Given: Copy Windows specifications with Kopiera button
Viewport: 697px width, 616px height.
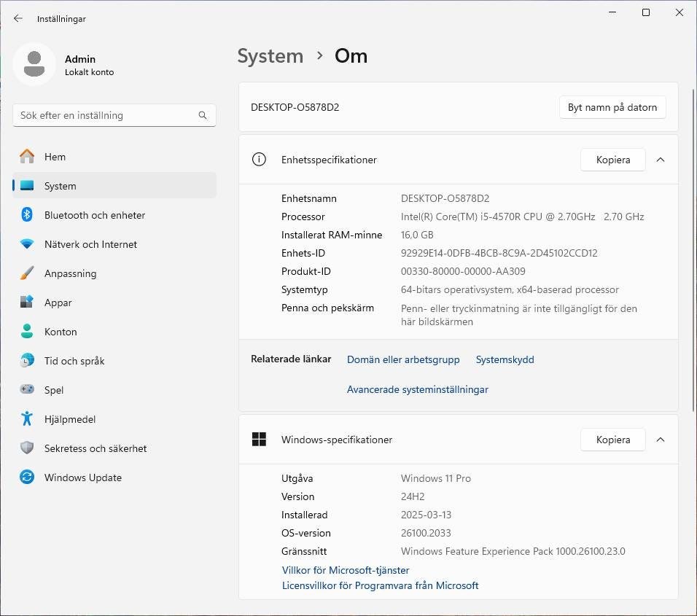Looking at the screenshot, I should [612, 440].
